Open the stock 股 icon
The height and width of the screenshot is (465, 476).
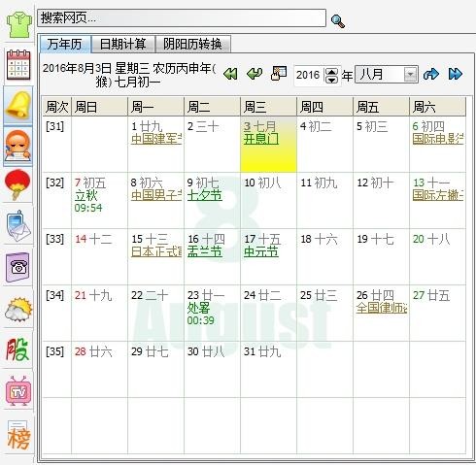[x=17, y=349]
